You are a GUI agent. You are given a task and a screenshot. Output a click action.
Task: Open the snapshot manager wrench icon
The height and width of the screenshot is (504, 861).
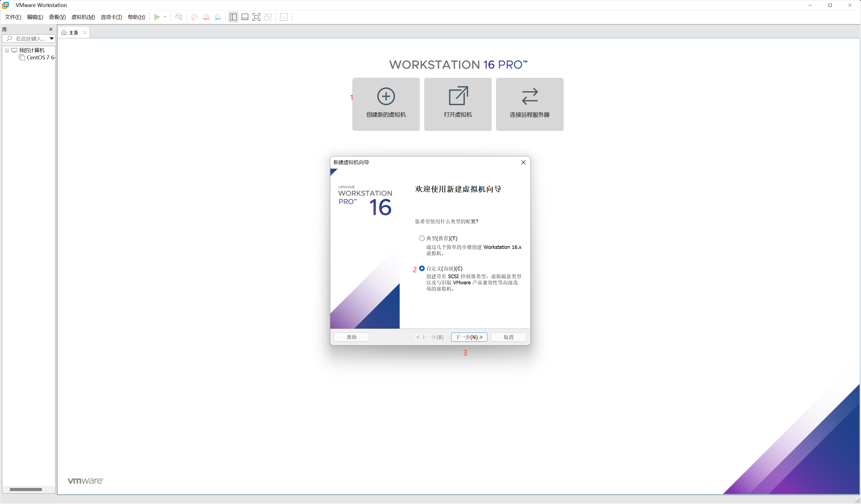(218, 17)
